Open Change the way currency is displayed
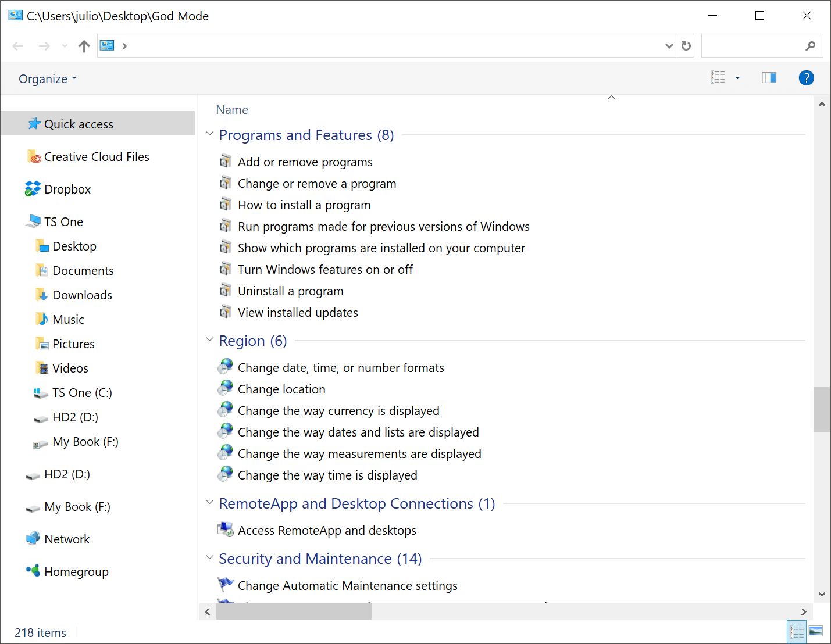The width and height of the screenshot is (831, 644). (338, 411)
